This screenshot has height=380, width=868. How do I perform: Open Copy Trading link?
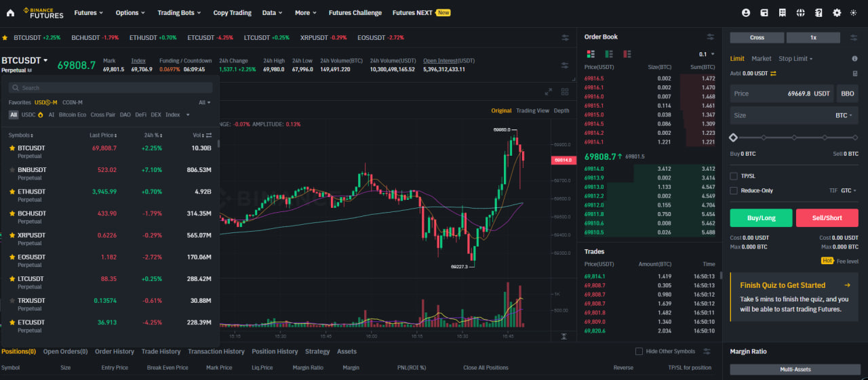pos(232,13)
